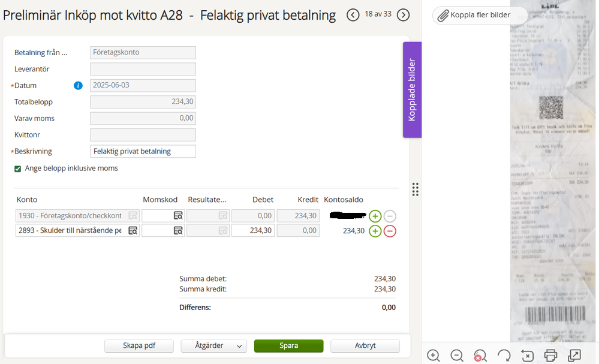Image resolution: width=599 pixels, height=364 pixels.
Task: Zoom out on the receipt image
Action: 456,356
